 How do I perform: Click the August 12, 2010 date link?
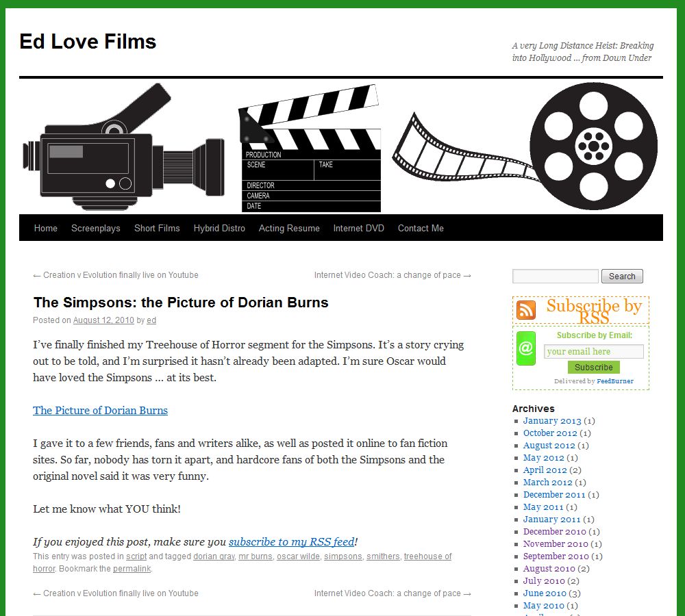tap(103, 320)
